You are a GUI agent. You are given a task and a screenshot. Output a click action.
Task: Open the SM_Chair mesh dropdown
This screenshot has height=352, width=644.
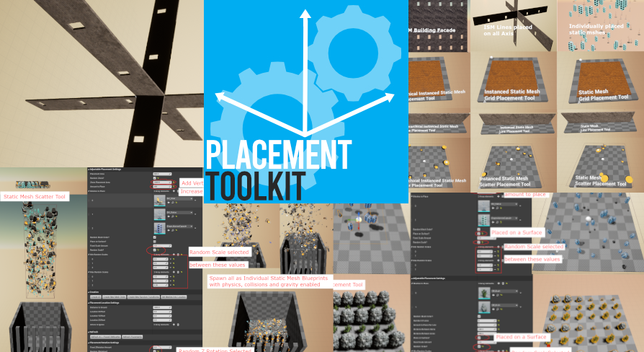pos(179,198)
